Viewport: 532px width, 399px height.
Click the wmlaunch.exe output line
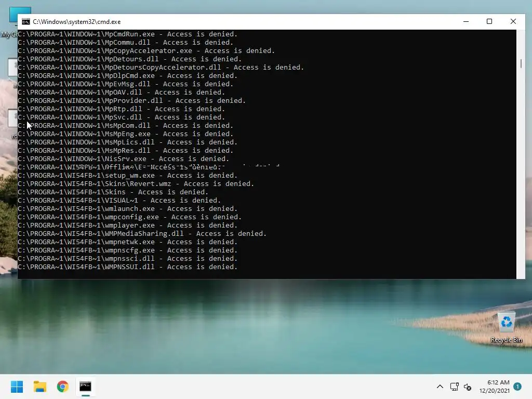point(128,209)
